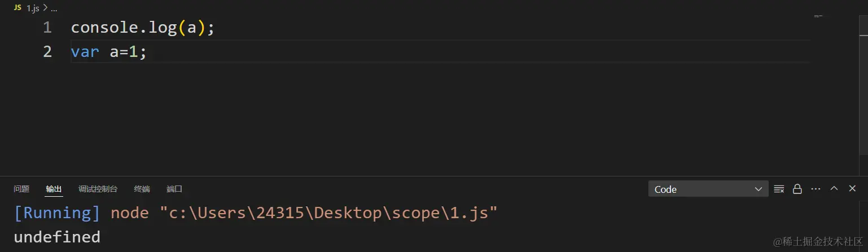The height and width of the screenshot is (252, 868).
Task: Switch to the 终端 tab
Action: click(x=142, y=189)
